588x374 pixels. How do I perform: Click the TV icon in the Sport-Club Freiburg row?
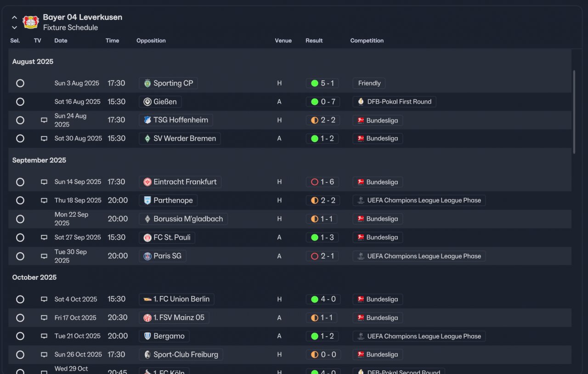(x=44, y=355)
